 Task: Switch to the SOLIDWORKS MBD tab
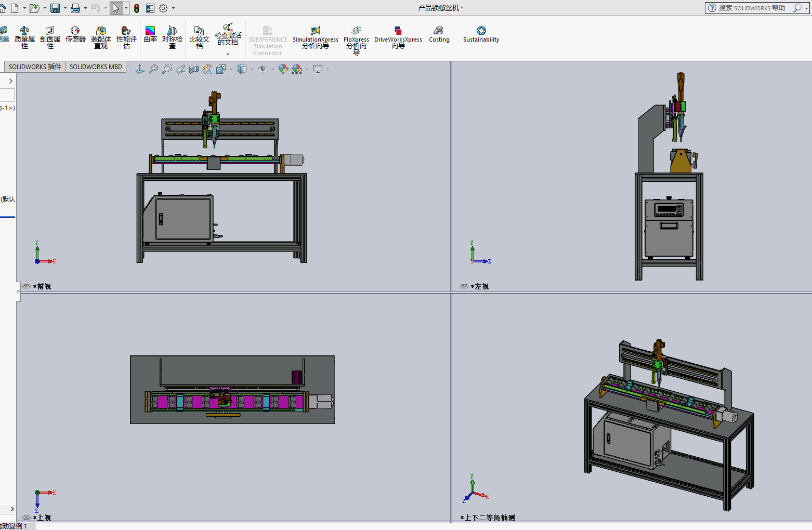coord(96,67)
